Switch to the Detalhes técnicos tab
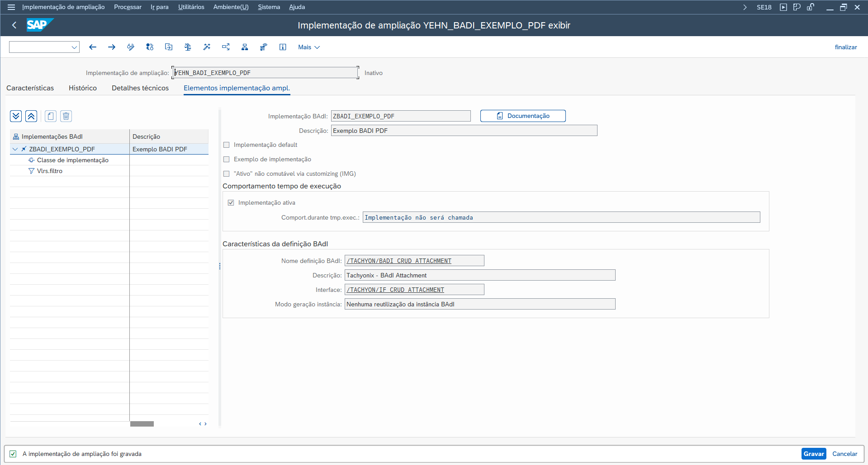The image size is (868, 465). [140, 88]
